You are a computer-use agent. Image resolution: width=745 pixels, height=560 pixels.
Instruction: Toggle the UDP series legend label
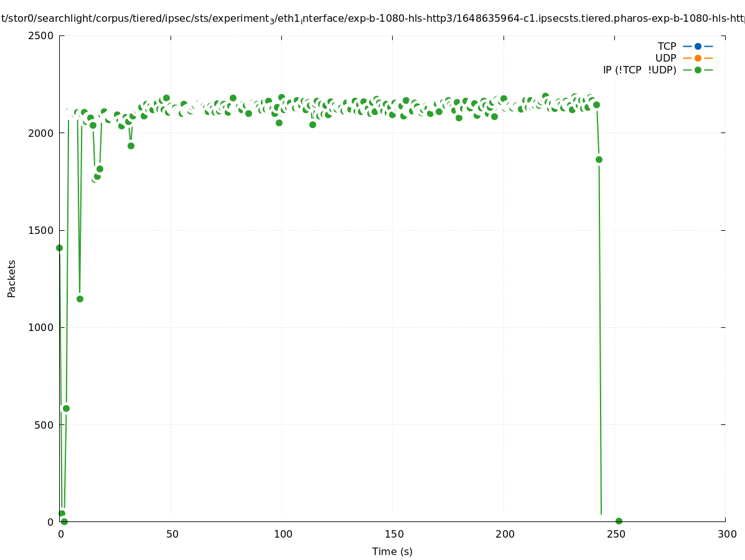click(x=665, y=58)
